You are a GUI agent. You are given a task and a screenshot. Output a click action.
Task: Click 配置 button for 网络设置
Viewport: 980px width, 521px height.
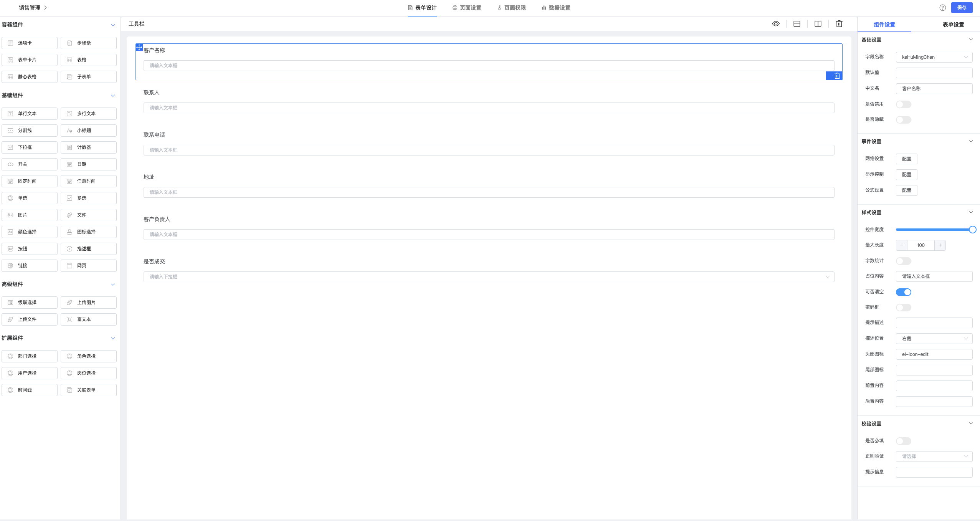(906, 159)
